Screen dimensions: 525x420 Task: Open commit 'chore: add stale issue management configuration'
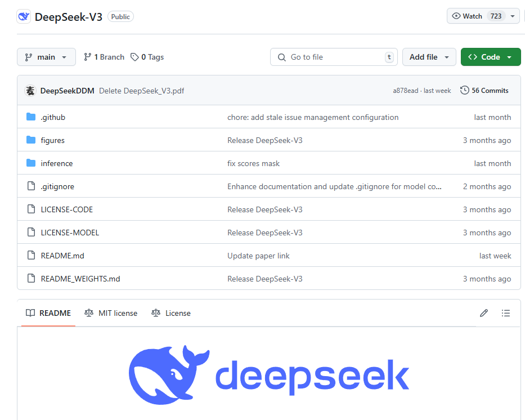[313, 117]
